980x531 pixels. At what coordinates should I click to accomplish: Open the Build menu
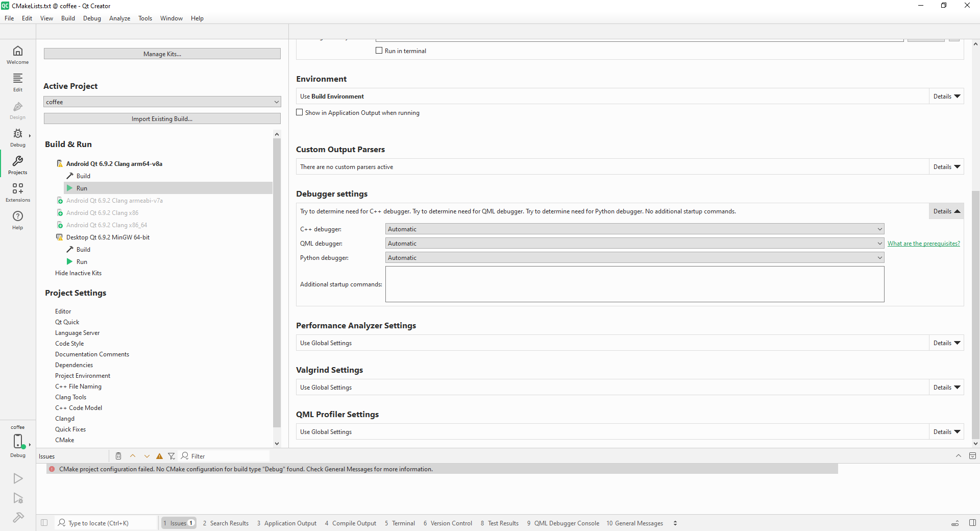[x=68, y=18]
